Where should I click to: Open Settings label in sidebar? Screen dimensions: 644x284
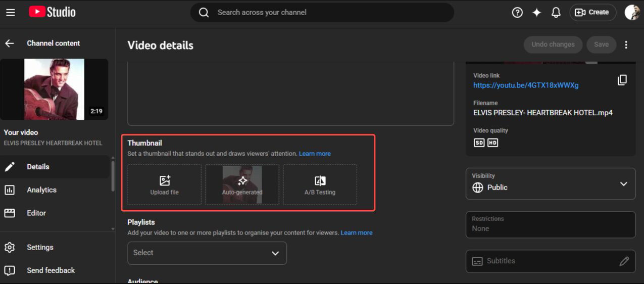click(x=40, y=247)
